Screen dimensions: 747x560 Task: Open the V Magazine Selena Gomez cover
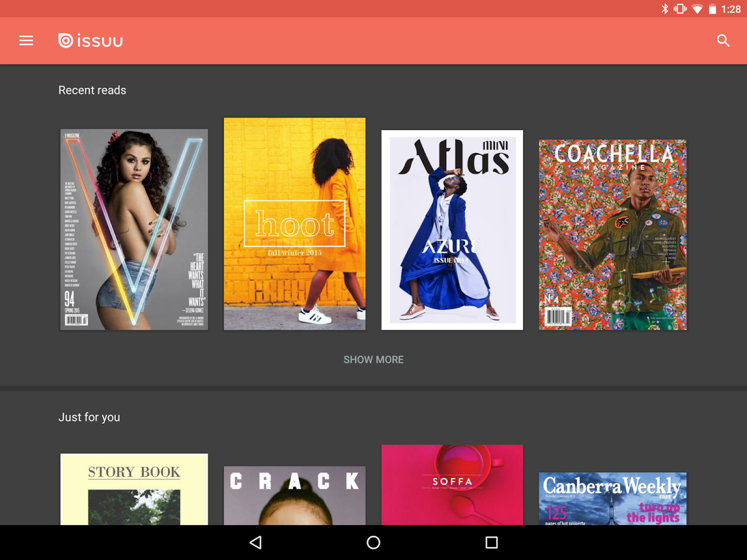[x=133, y=229]
